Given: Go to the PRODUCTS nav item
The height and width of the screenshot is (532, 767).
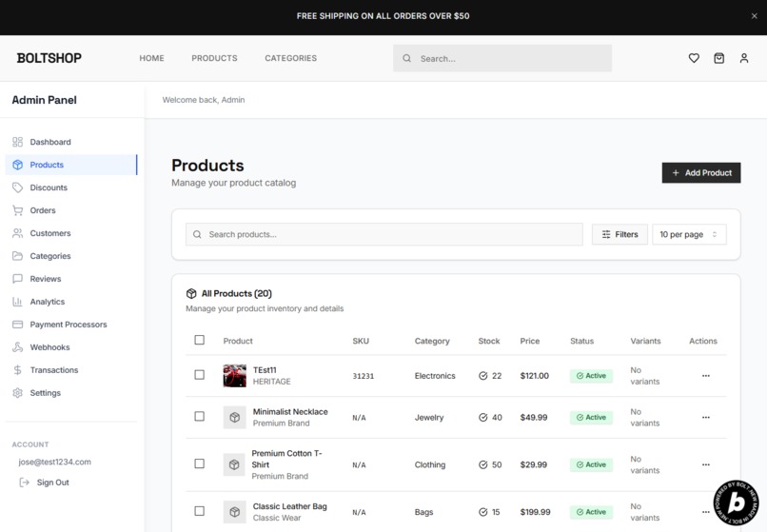Looking at the screenshot, I should point(214,58).
